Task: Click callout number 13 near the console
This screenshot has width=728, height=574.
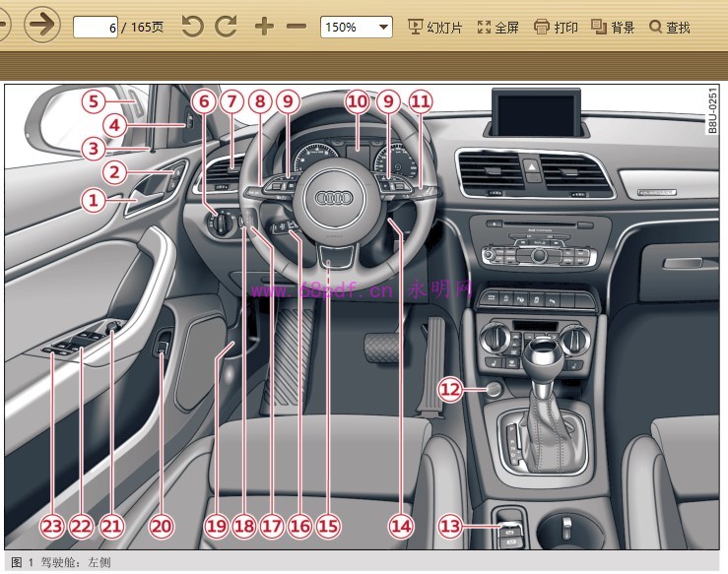Action: click(x=450, y=527)
